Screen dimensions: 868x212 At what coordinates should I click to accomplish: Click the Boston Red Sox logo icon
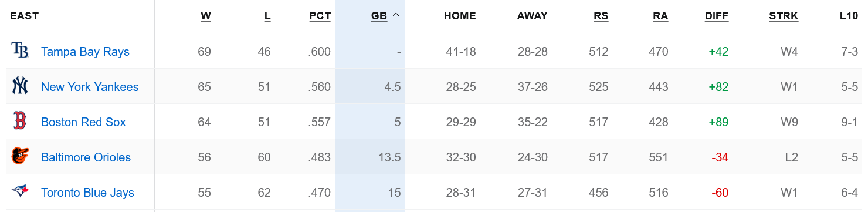[x=20, y=122]
